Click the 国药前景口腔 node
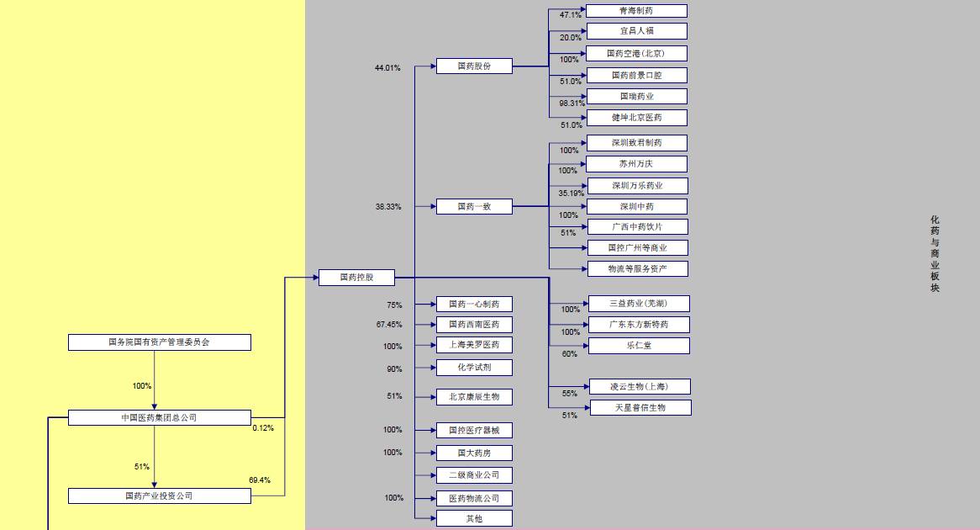Viewport: 980px width, 530px height. pos(636,75)
